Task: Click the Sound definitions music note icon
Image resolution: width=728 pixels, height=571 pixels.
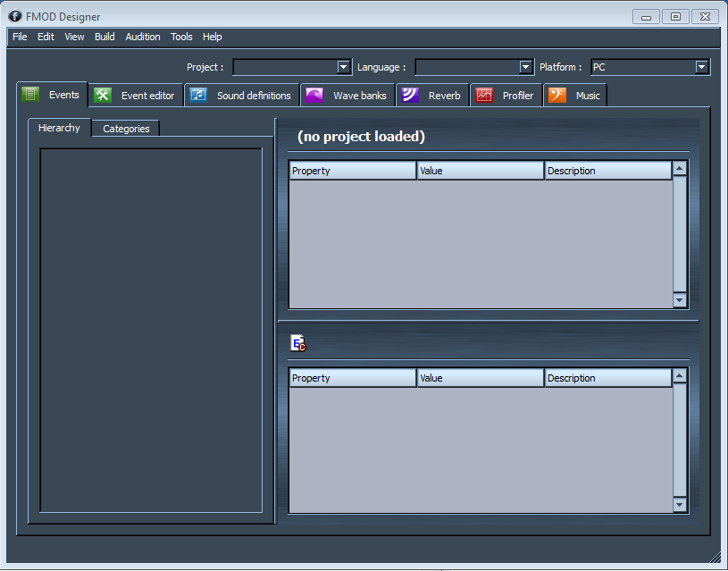Action: (x=198, y=96)
